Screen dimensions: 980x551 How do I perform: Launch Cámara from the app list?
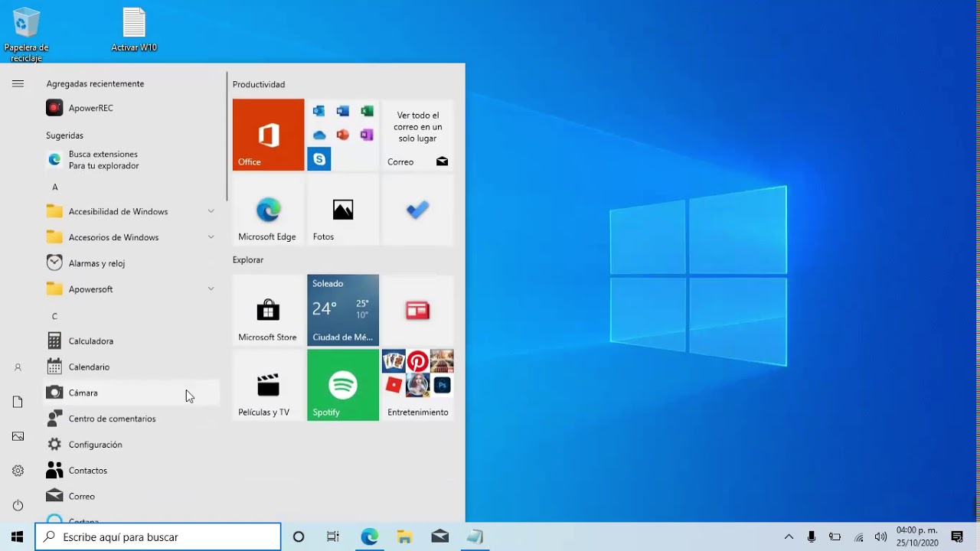[x=132, y=393]
